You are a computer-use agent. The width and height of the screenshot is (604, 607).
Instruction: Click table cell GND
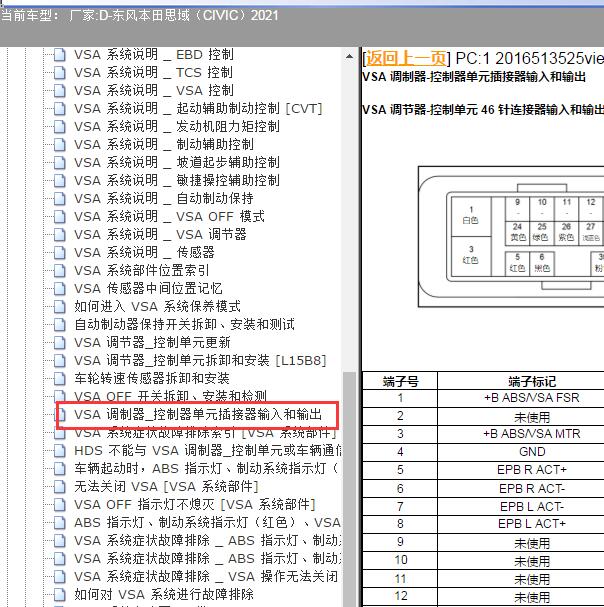(x=532, y=452)
